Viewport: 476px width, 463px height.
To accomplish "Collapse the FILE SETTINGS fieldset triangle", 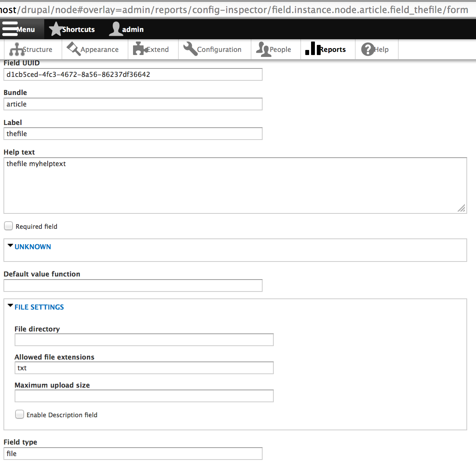I will [10, 306].
